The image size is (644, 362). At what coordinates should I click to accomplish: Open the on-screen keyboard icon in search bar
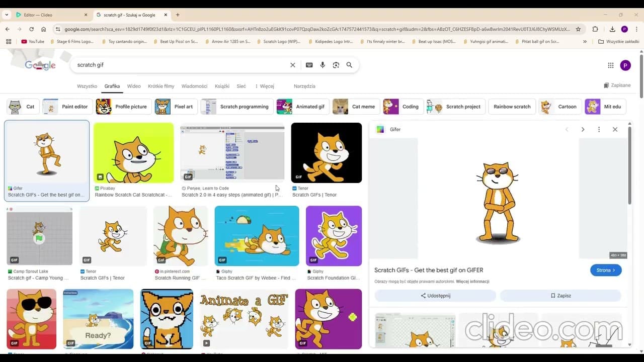tap(309, 65)
